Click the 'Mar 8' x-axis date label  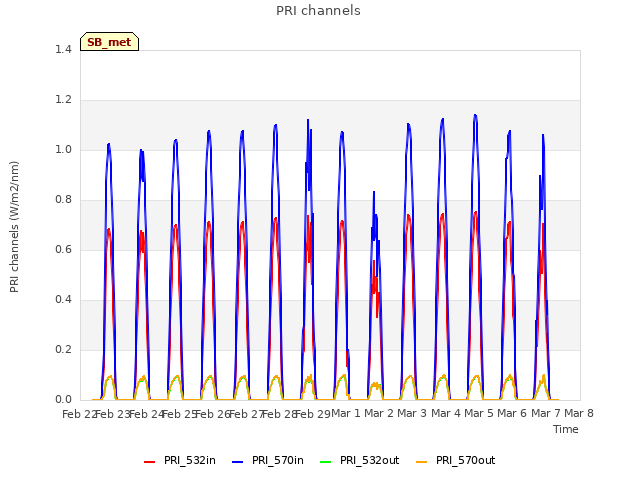[579, 413]
